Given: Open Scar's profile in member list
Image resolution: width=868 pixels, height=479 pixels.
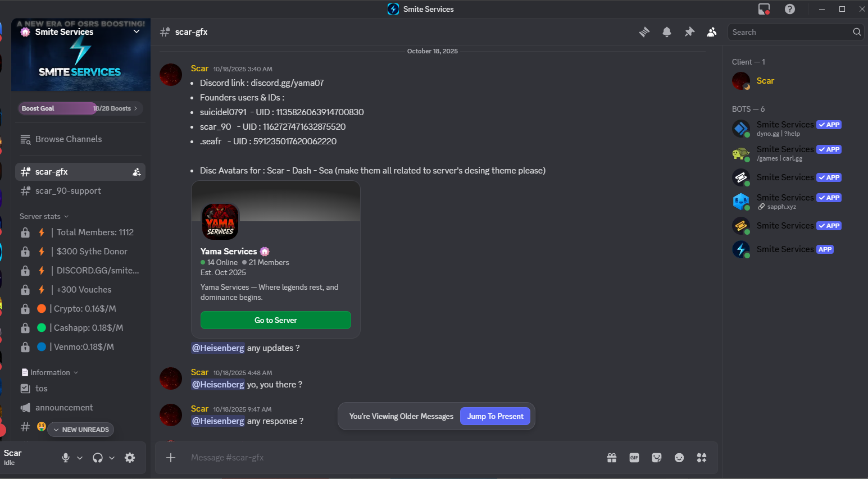Looking at the screenshot, I should (796, 81).
